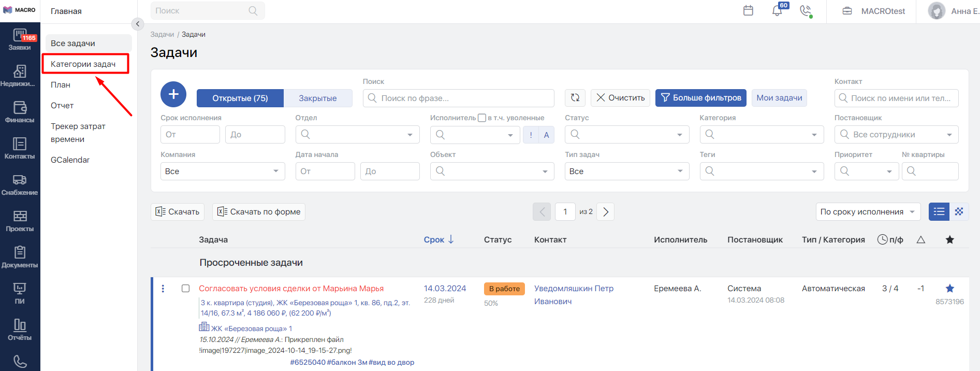Open Финансы section in left sidebar
The image size is (980, 371).
pos(20,111)
